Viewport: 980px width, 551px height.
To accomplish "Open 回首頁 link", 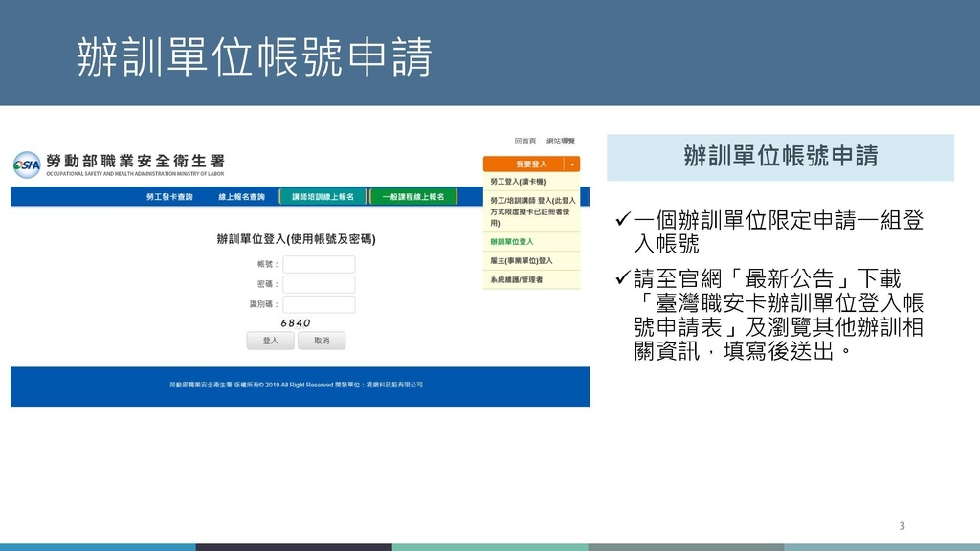I will click(x=525, y=142).
